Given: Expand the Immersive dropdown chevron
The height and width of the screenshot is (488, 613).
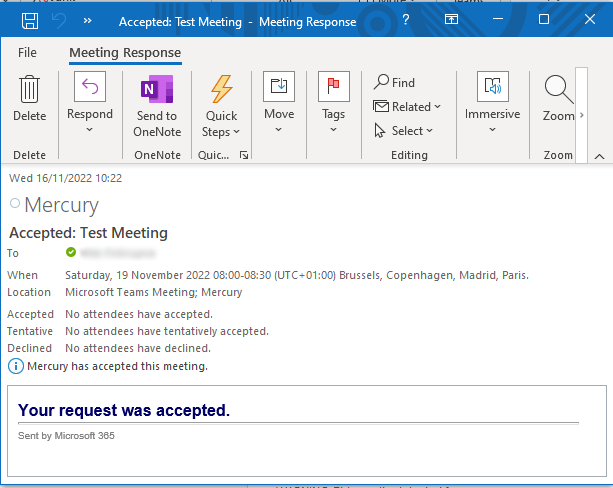Looking at the screenshot, I should (x=493, y=129).
